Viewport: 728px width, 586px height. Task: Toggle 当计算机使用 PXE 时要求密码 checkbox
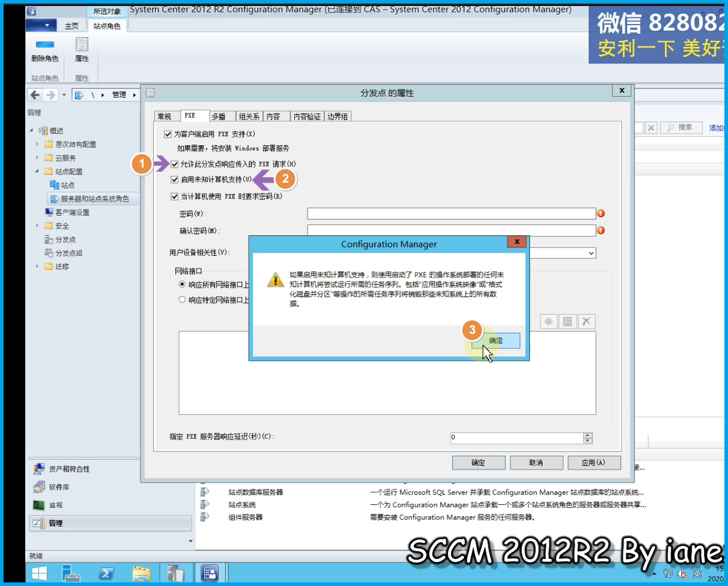tap(175, 196)
